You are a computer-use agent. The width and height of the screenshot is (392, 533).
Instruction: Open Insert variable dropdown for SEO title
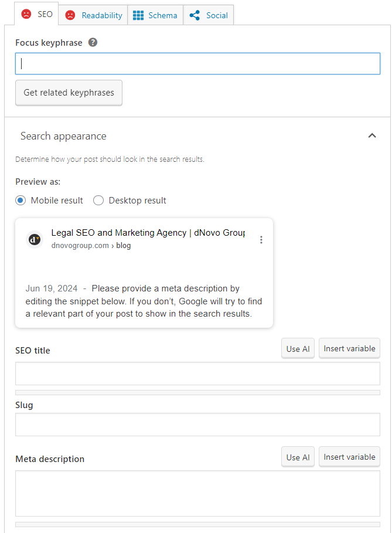[349, 348]
